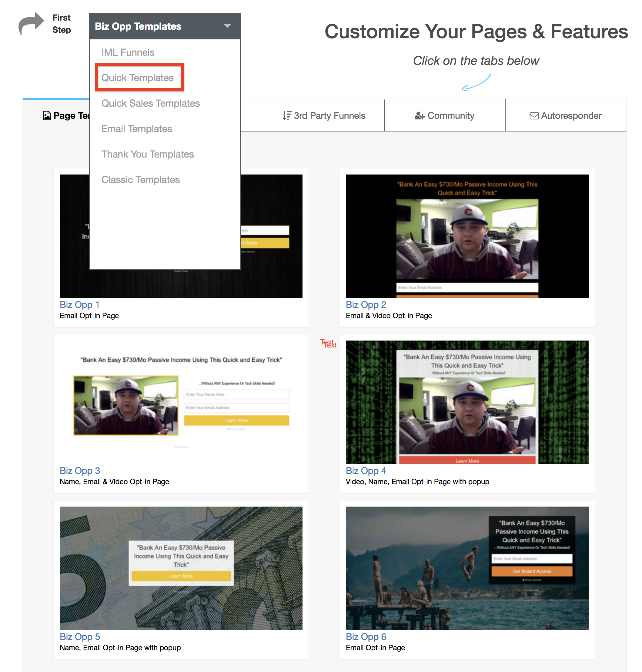Image resolution: width=642 pixels, height=672 pixels.
Task: Open the Biz Opp 1 link
Action: tap(79, 305)
